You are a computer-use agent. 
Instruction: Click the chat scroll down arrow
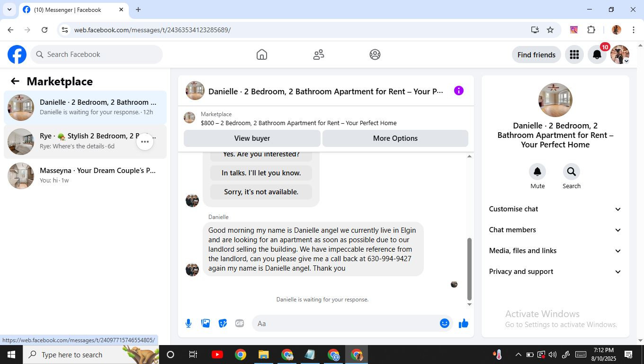[470, 305]
